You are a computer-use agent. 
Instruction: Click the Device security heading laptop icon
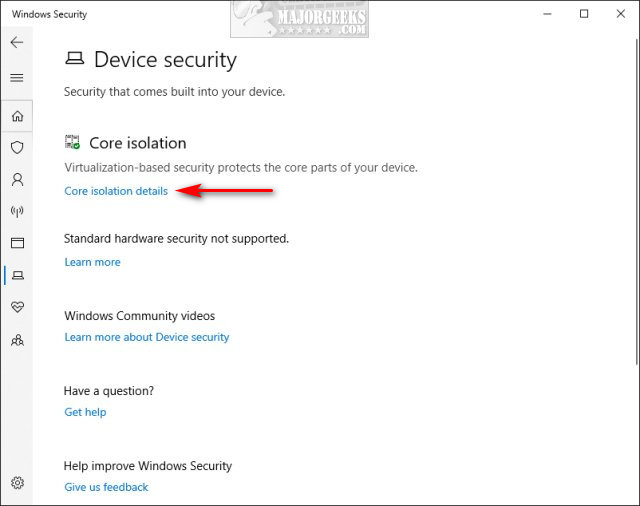click(75, 60)
